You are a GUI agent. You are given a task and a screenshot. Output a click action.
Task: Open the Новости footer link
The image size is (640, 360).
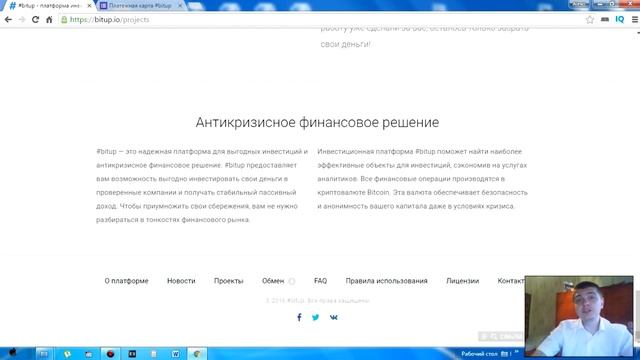pos(181,281)
